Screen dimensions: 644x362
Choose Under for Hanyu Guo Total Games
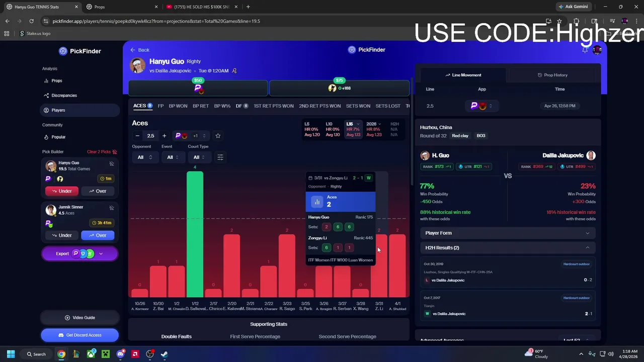click(62, 191)
